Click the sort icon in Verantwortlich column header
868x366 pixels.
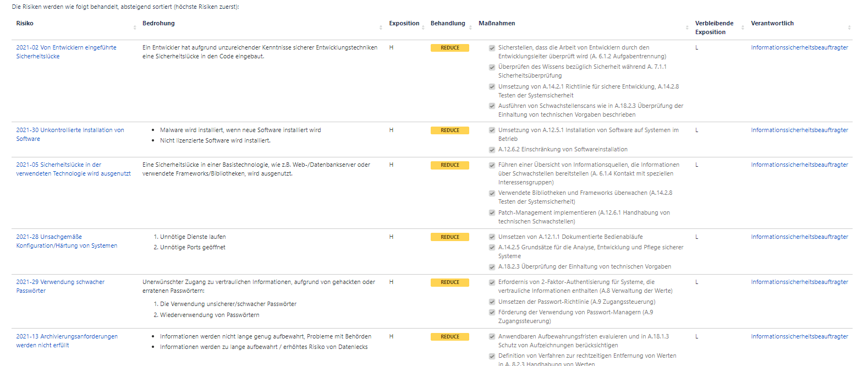[x=849, y=28]
